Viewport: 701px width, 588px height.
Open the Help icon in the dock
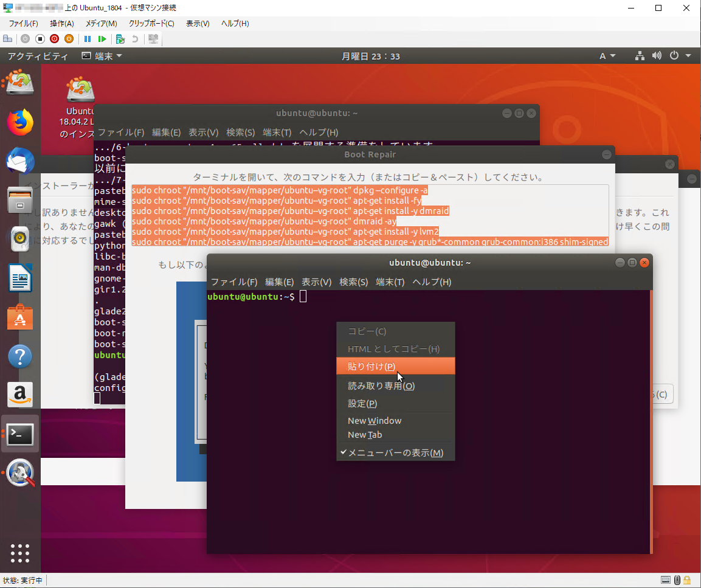20,356
